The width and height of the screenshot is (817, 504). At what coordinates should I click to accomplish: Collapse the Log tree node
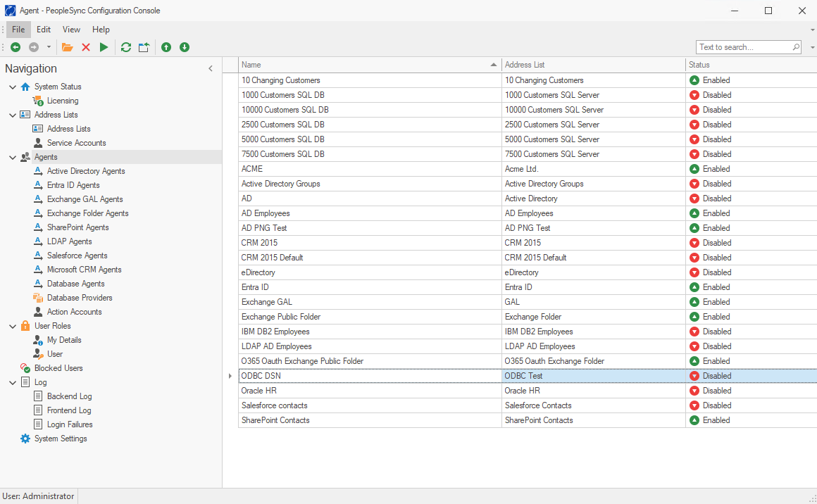(x=13, y=383)
